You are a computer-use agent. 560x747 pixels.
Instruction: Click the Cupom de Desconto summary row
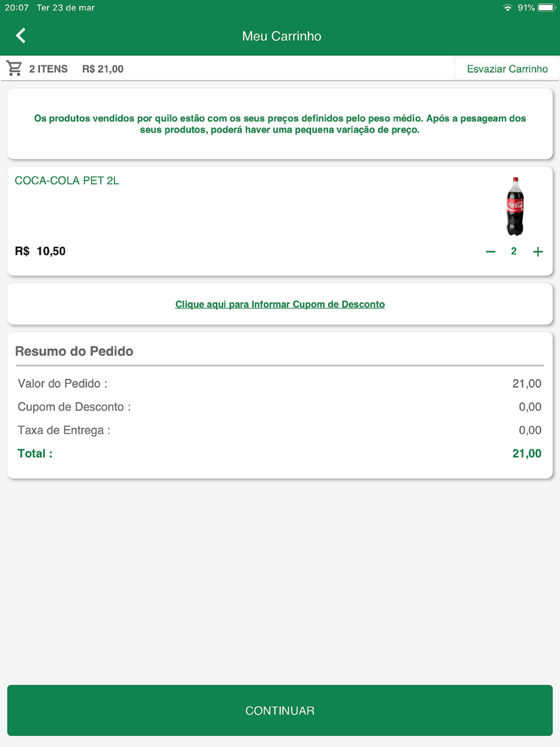279,407
